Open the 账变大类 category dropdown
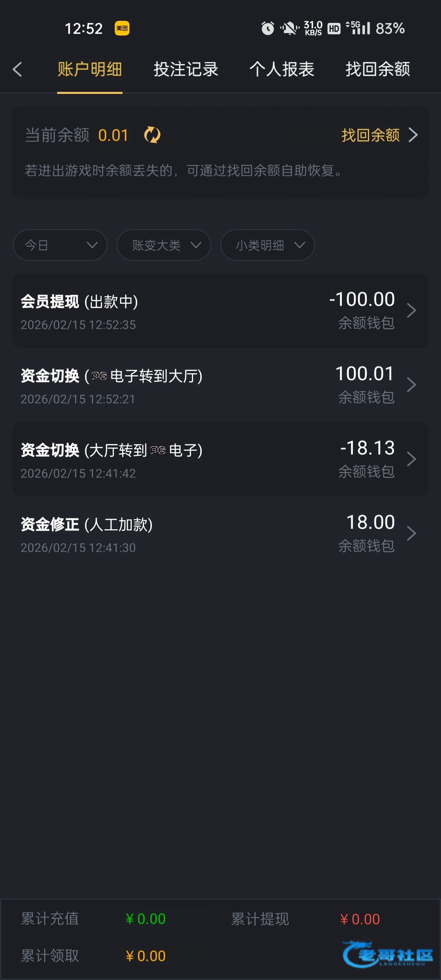Image resolution: width=441 pixels, height=980 pixels. (164, 245)
